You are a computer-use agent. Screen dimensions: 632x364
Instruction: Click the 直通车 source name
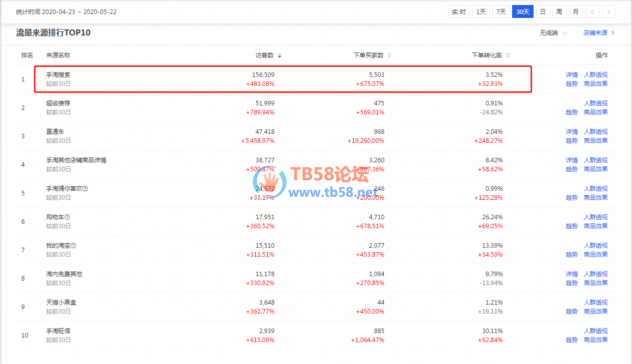(55, 132)
